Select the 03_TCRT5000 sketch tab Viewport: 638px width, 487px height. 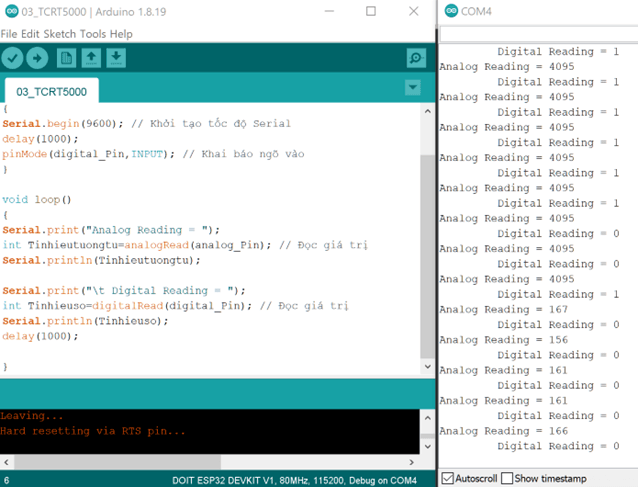[51, 91]
